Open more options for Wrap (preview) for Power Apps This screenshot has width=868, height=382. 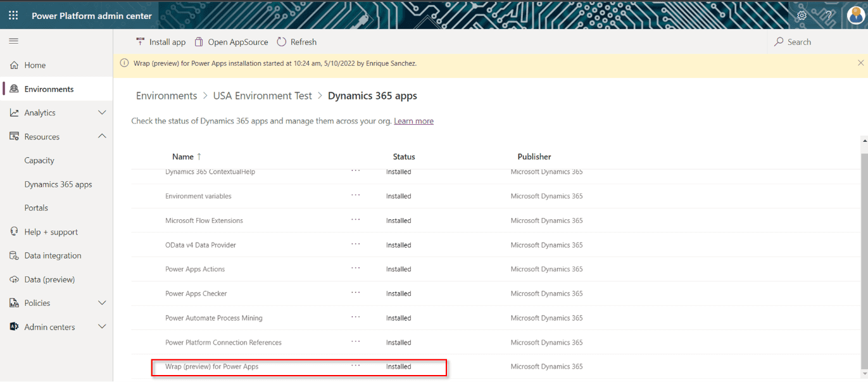tap(356, 366)
